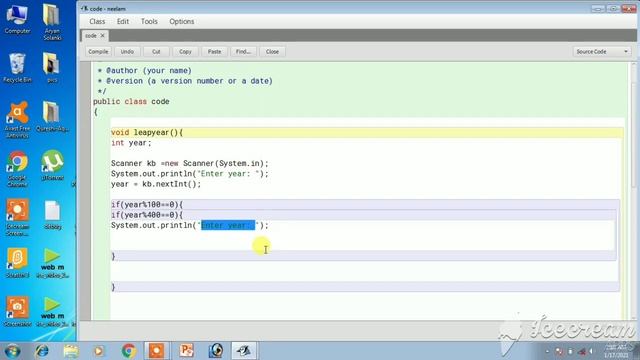The image size is (640, 360).
Task: Click the Undo button
Action: pyautogui.click(x=127, y=52)
